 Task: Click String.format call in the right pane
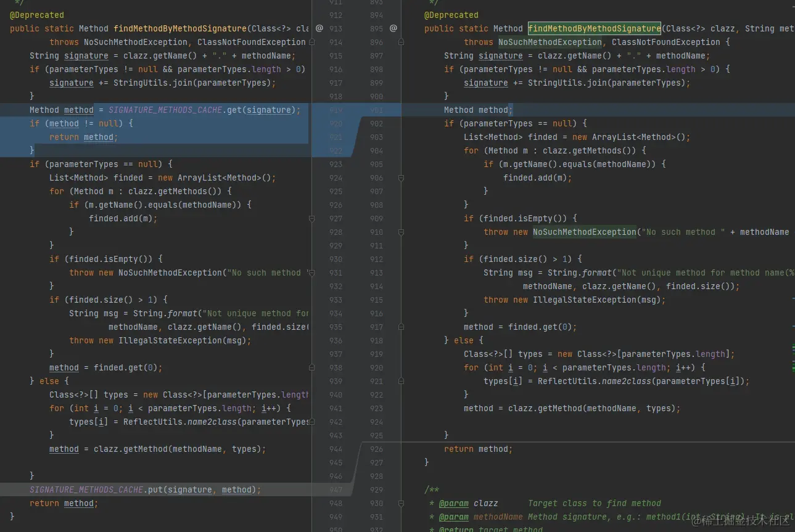[580, 272]
